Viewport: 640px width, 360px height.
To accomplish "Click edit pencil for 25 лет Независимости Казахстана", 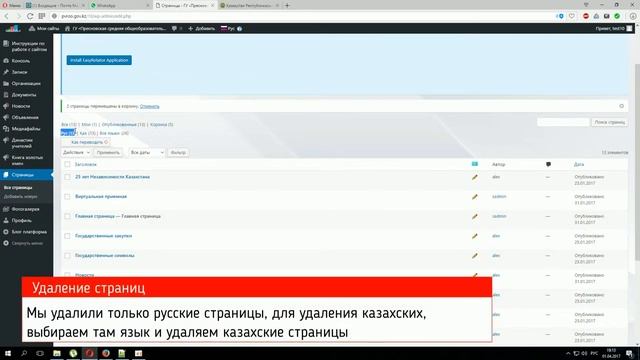I will point(475,177).
